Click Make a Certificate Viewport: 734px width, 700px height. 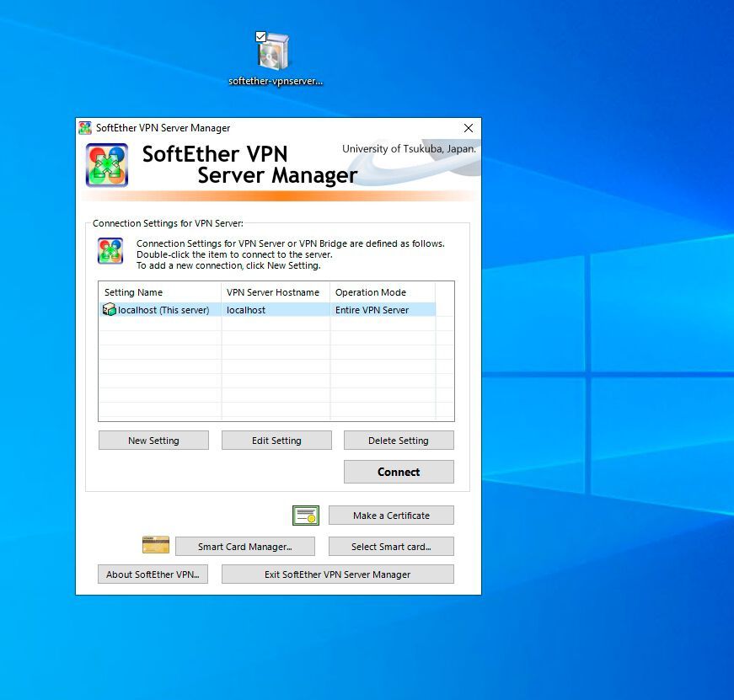pos(391,515)
